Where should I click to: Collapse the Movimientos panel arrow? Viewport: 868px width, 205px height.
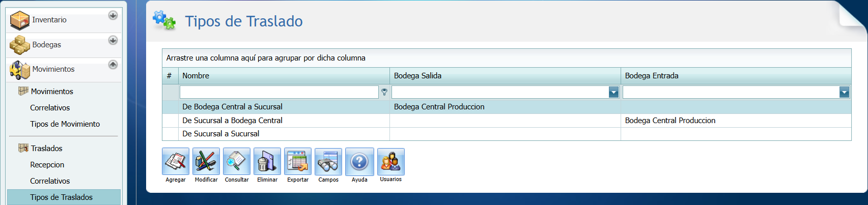(113, 65)
